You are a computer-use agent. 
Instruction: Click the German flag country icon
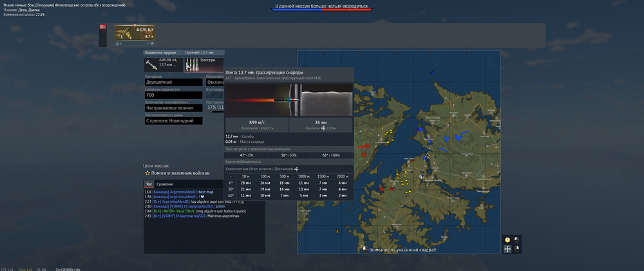(x=102, y=27)
